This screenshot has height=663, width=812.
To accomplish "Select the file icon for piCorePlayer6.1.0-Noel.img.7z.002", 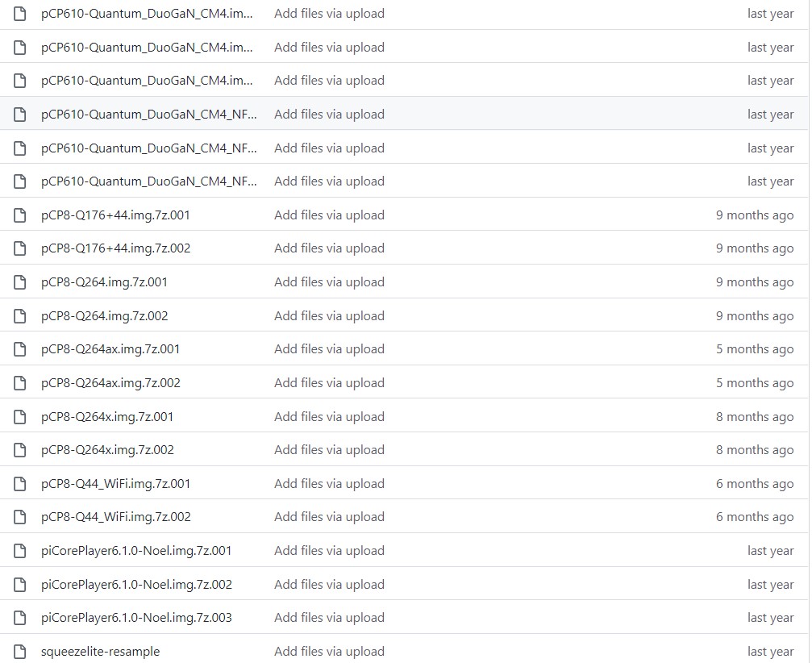I will tap(19, 584).
